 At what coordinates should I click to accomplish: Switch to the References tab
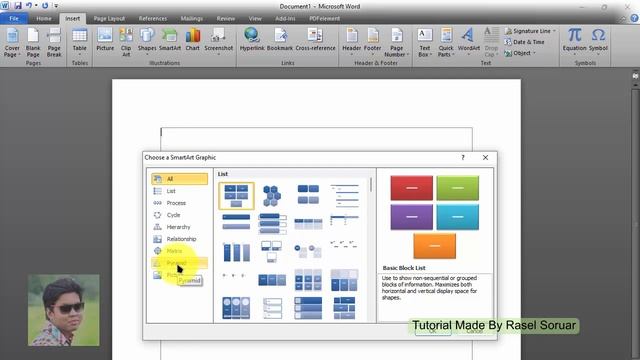pyautogui.click(x=153, y=19)
